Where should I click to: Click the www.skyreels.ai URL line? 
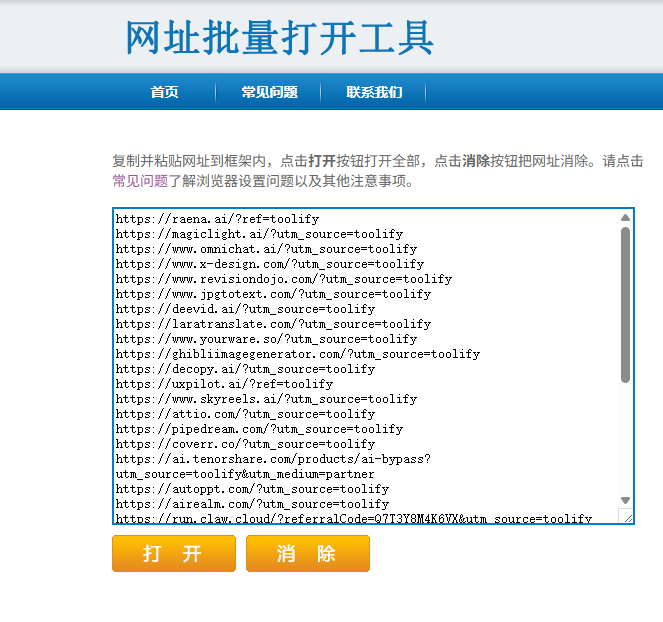tap(266, 399)
